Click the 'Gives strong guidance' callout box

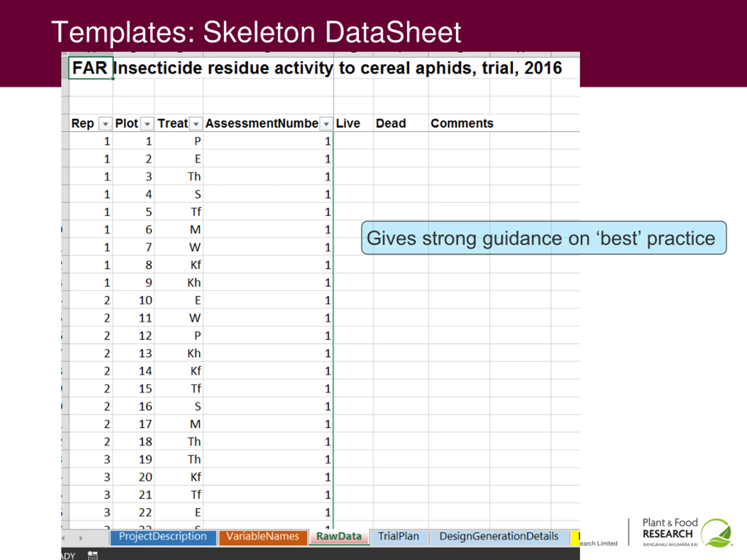pos(543,238)
